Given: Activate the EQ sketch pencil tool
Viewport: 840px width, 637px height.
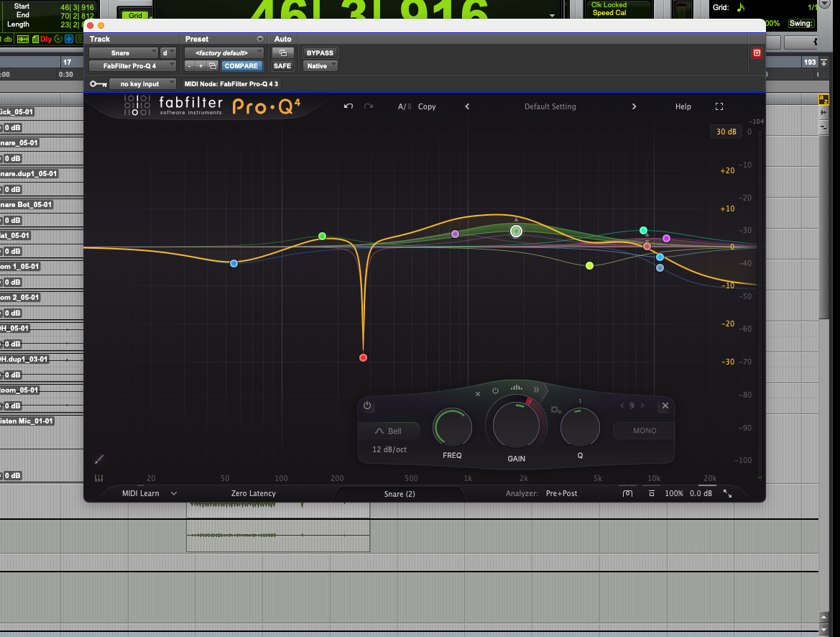Looking at the screenshot, I should (x=99, y=459).
